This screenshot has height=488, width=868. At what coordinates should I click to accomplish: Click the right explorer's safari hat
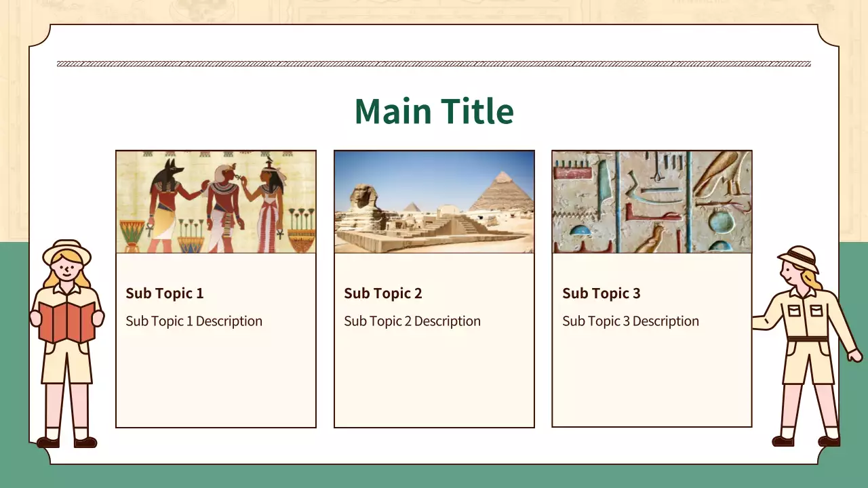[x=800, y=258]
